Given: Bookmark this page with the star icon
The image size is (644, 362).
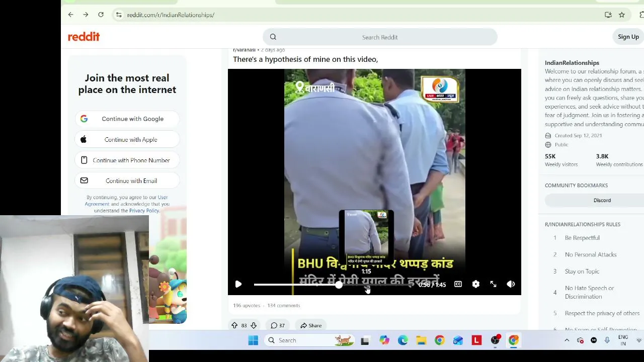Looking at the screenshot, I should 622,15.
